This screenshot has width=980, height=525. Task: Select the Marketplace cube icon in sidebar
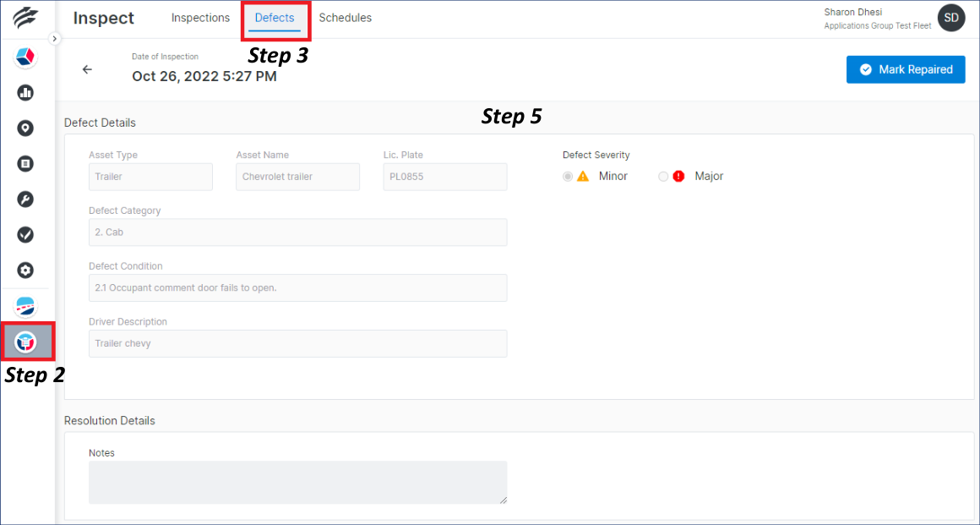24,56
